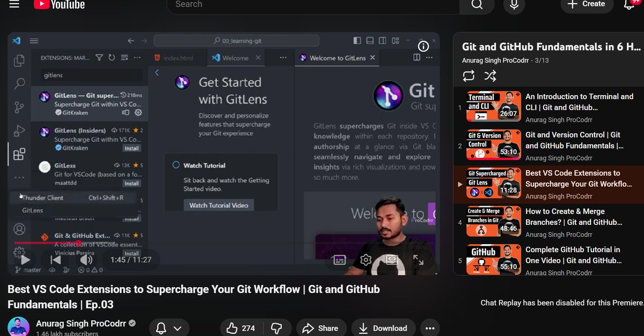Play How to Create & Merge Branches video
Screen dimensions: 644x336
pos(548,222)
